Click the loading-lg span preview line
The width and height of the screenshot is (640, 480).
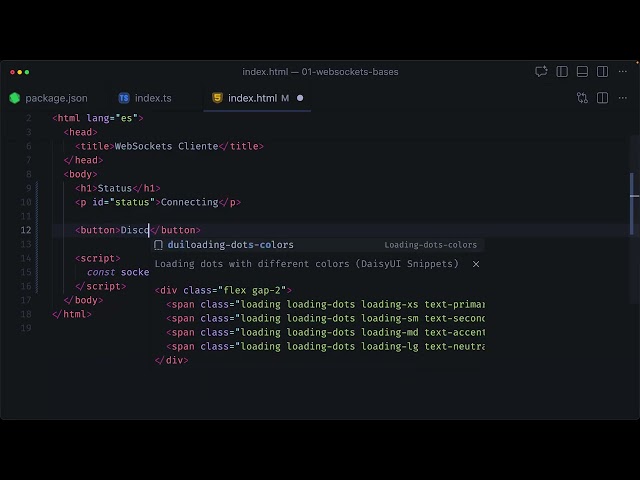(x=325, y=347)
